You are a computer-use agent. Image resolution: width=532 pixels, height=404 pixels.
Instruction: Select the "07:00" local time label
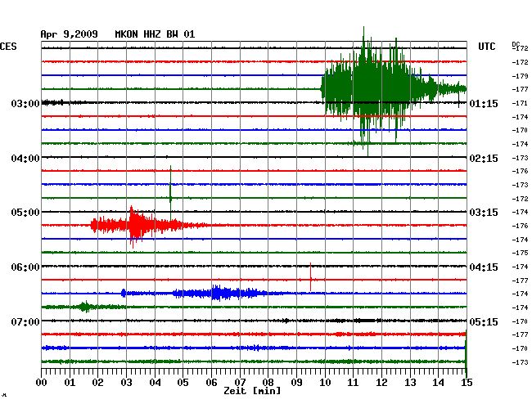point(25,321)
